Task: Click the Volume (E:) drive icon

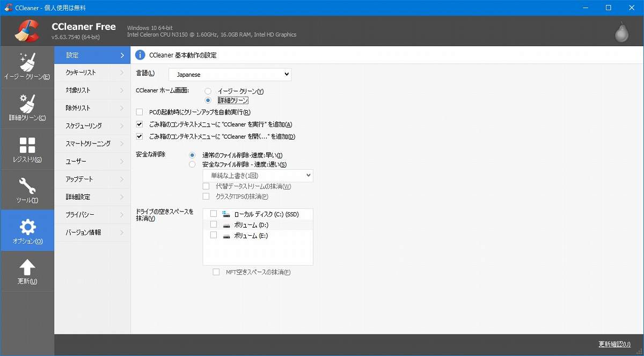Action: click(x=226, y=236)
